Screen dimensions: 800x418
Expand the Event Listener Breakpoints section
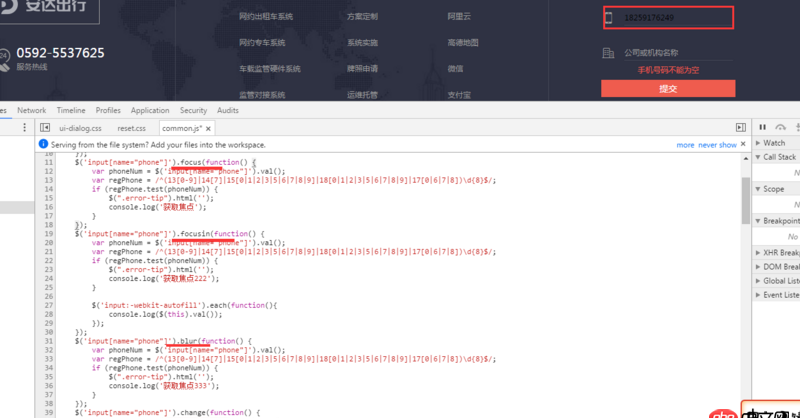pyautogui.click(x=777, y=295)
